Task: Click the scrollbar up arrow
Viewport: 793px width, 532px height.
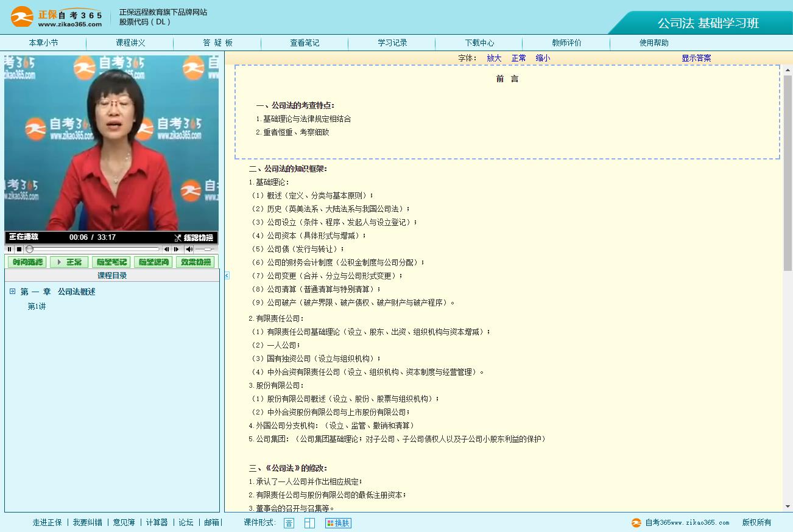Action: point(788,70)
